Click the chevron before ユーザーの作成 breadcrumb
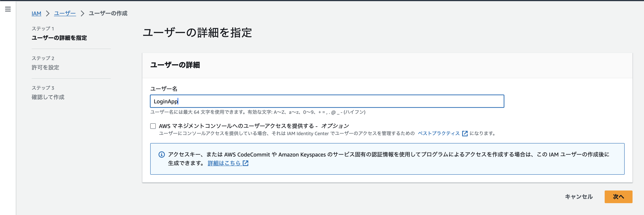This screenshot has width=644, height=215. [x=82, y=13]
